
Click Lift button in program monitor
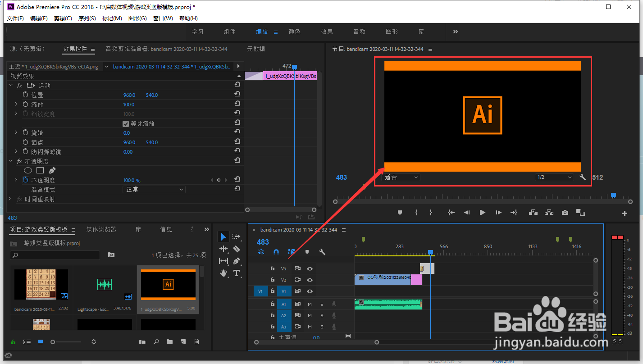[534, 213]
